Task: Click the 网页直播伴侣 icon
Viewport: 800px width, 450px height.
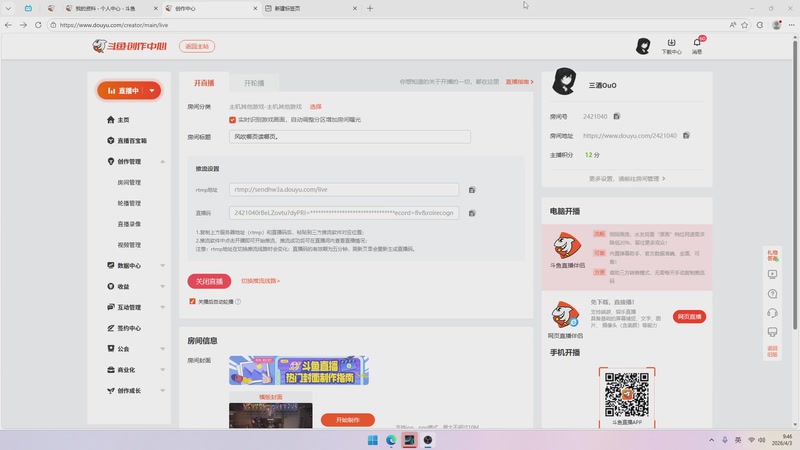Action: [x=565, y=314]
